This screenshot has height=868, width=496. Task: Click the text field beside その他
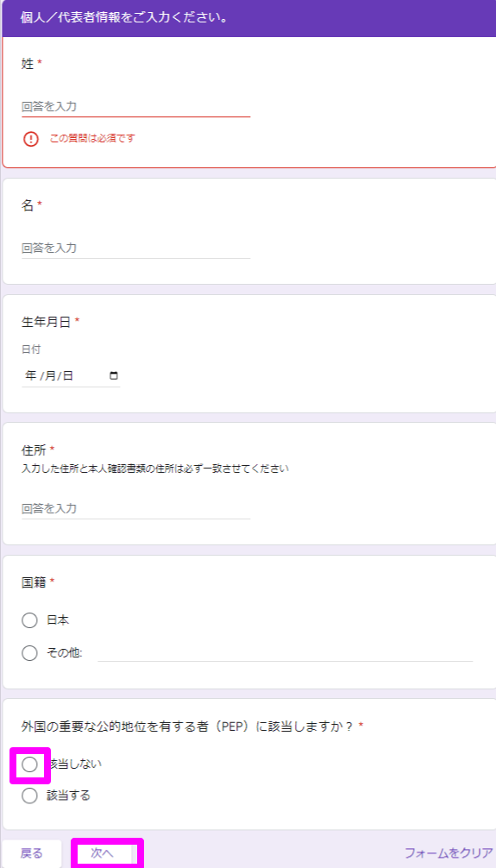pyautogui.click(x=285, y=653)
